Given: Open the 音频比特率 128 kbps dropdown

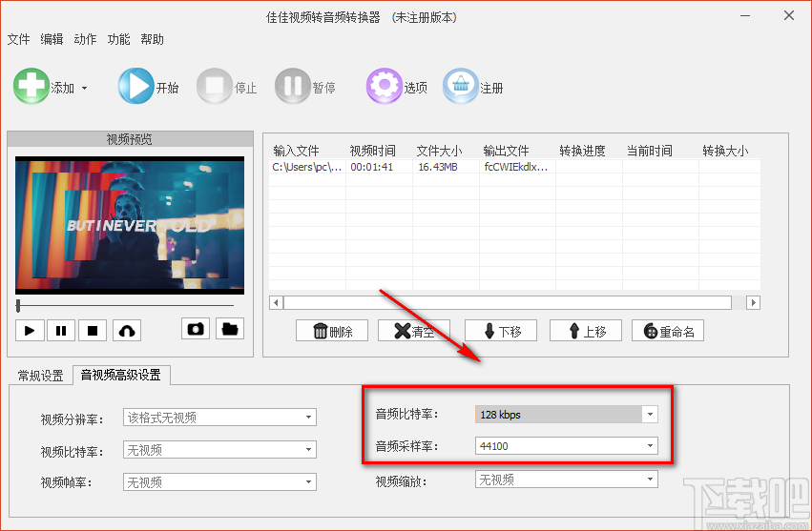Looking at the screenshot, I should pos(567,414).
